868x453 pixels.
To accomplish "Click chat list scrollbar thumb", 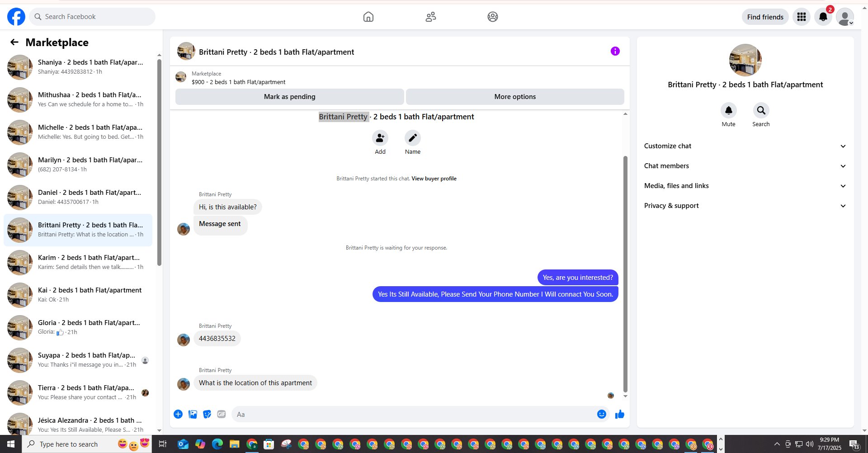I will (x=159, y=162).
